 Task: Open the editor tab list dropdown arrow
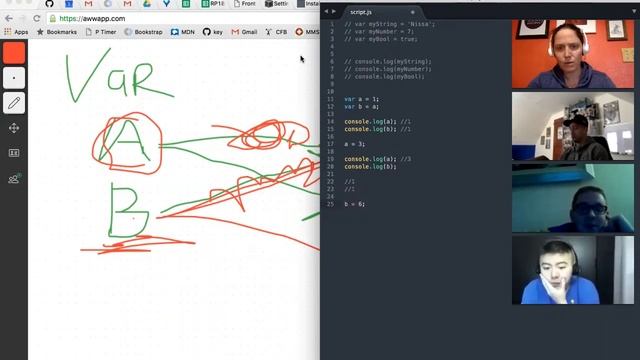634,11
